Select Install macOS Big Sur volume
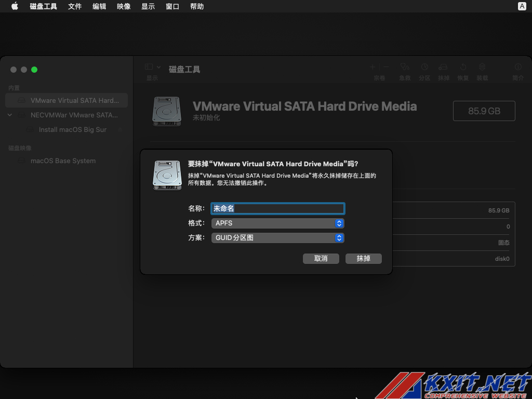532x399 pixels. pyautogui.click(x=66, y=129)
